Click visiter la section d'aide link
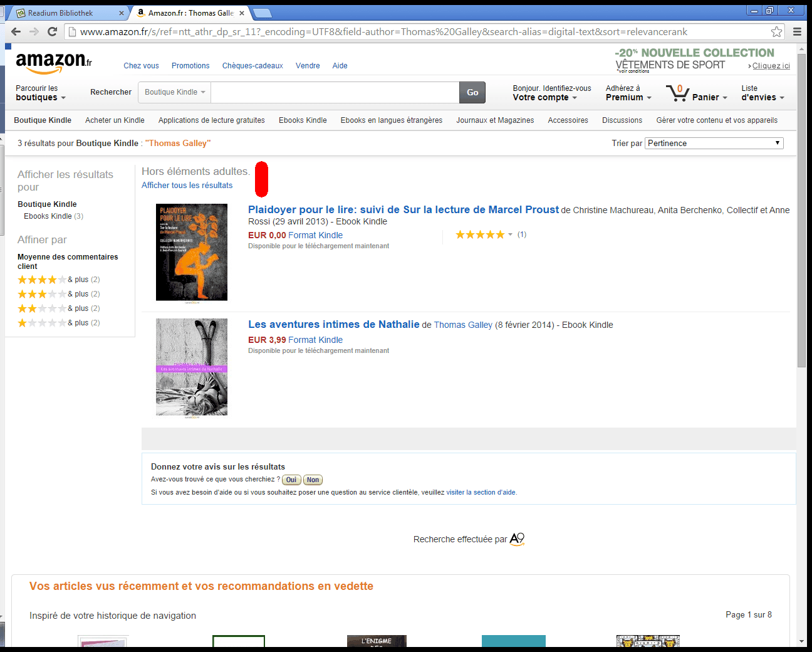Image resolution: width=812 pixels, height=652 pixels. coord(481,492)
